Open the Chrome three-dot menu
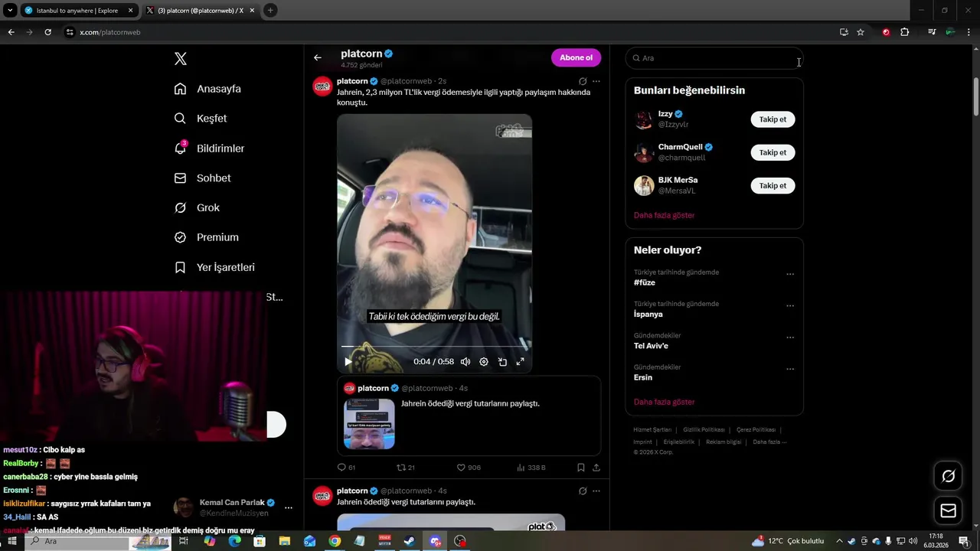This screenshot has height=551, width=980. [969, 32]
